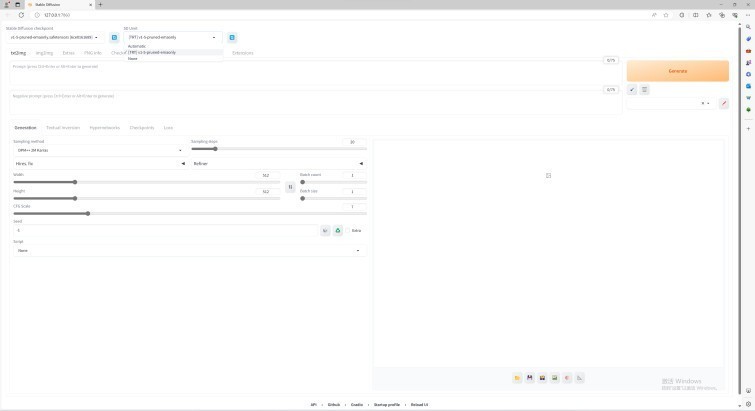Open the API footer link

pos(313,405)
